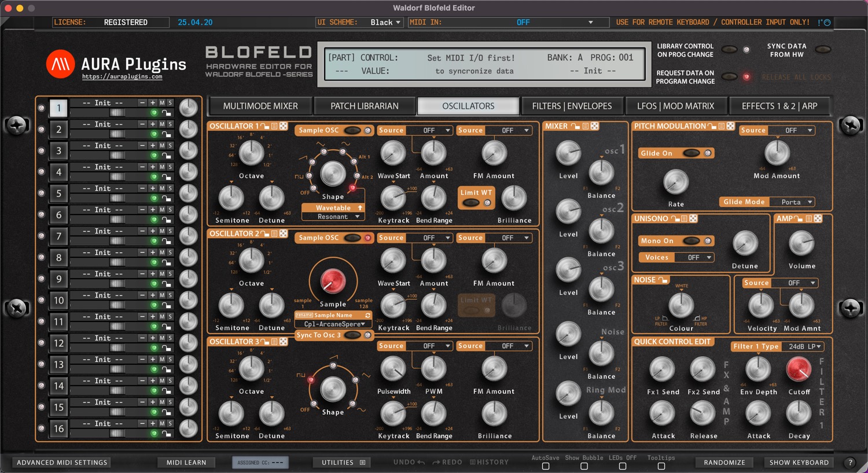Click the MIDI Learn button
The image size is (868, 473).
pos(186,463)
